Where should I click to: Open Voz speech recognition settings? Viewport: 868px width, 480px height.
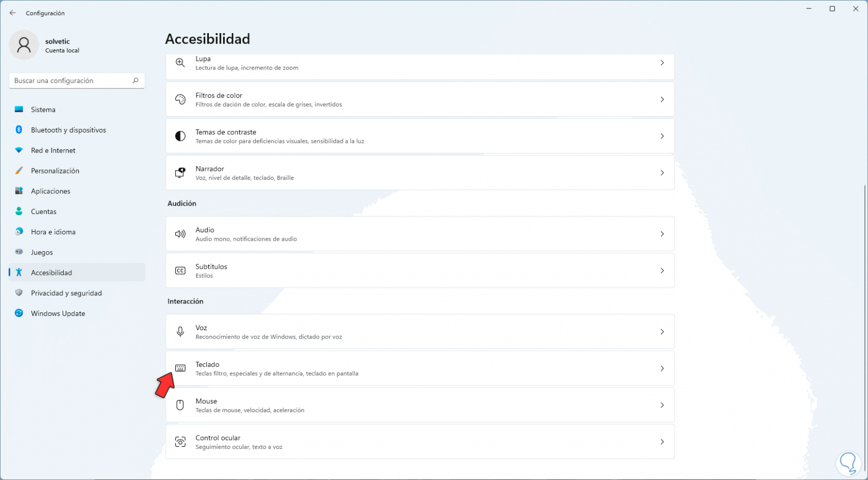pos(420,332)
